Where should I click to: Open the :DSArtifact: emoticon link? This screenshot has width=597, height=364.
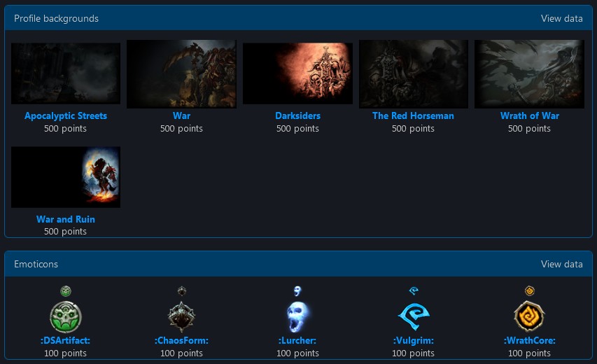[x=65, y=340]
